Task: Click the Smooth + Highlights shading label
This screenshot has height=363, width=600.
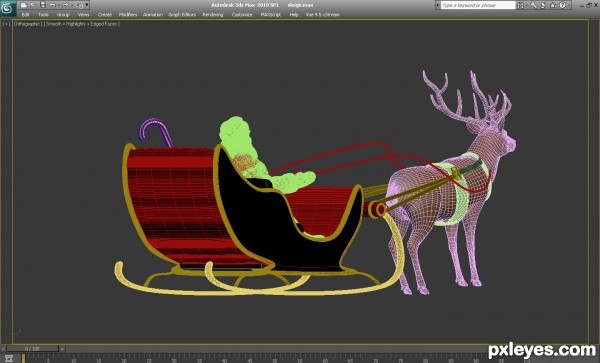Action: [82, 24]
